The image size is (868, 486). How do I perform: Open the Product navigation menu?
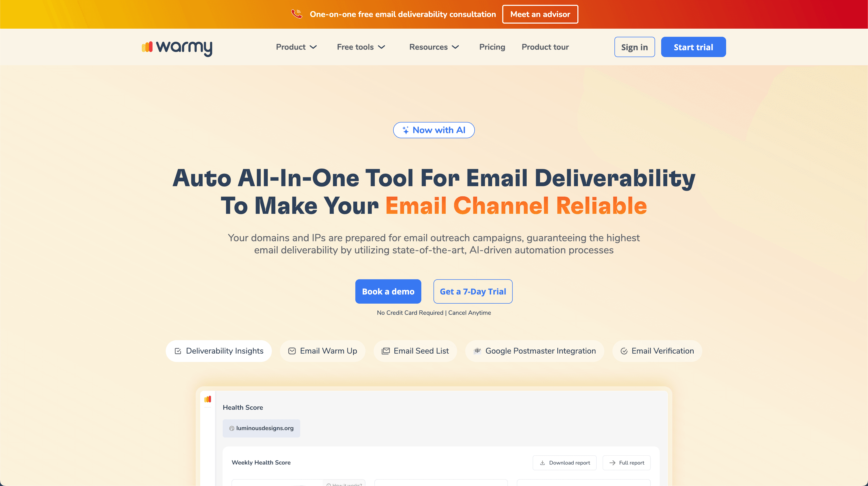[296, 47]
